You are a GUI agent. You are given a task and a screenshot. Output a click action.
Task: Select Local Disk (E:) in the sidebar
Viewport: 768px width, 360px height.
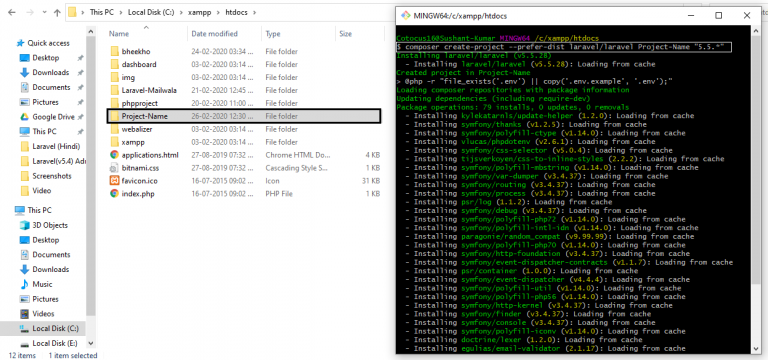point(55,343)
